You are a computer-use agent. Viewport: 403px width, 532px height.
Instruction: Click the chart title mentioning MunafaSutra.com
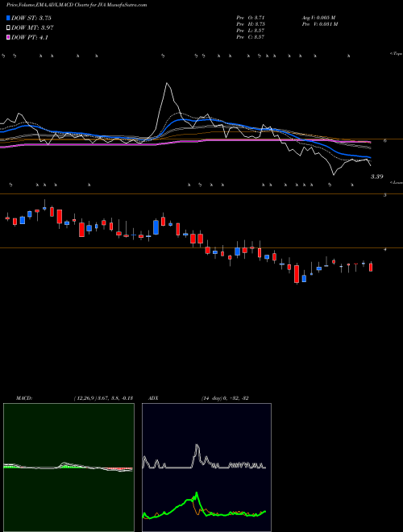click(x=77, y=6)
